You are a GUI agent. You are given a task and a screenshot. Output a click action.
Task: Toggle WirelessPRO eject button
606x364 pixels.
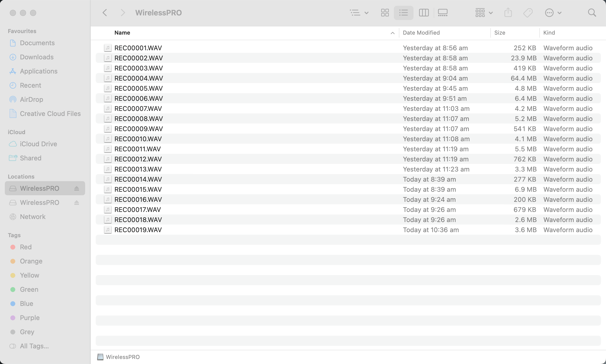76,188
